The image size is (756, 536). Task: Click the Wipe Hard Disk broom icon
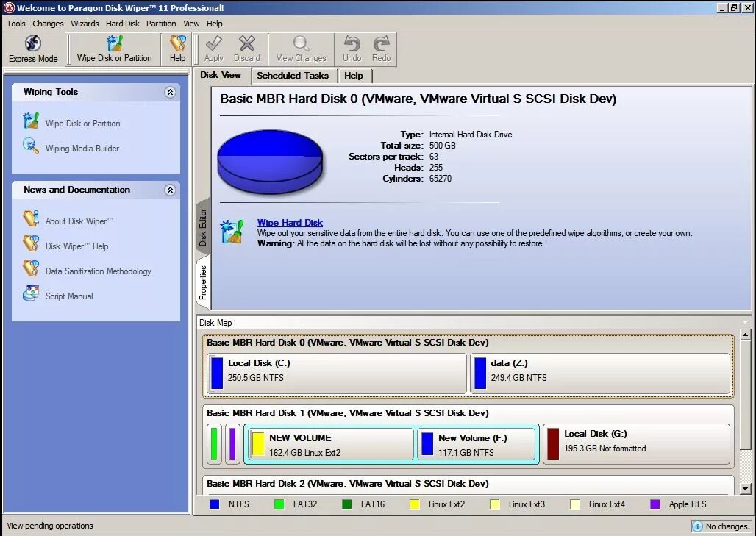[x=232, y=231]
